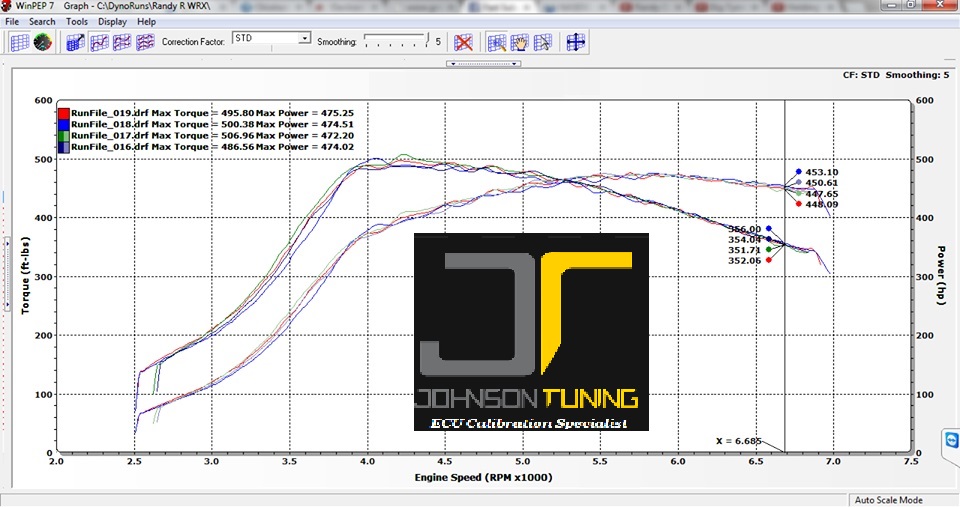Click the red RunFile_019 color swatch

[64, 113]
